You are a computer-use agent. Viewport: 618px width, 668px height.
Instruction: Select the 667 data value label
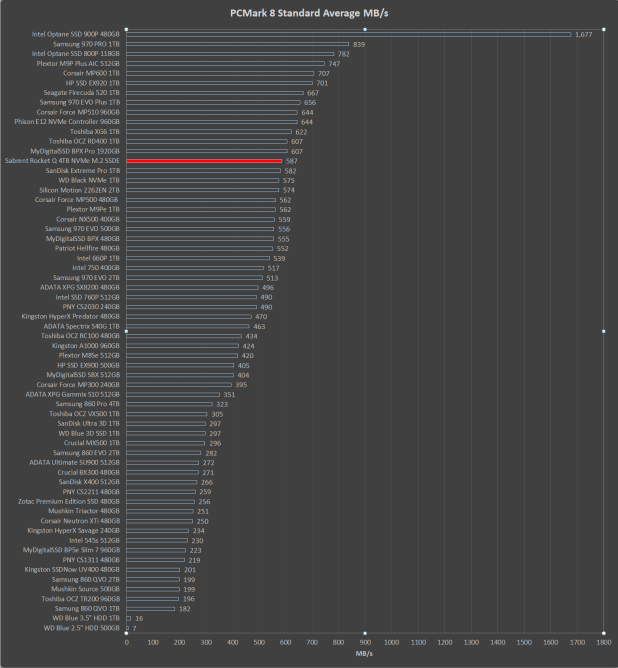(313, 93)
